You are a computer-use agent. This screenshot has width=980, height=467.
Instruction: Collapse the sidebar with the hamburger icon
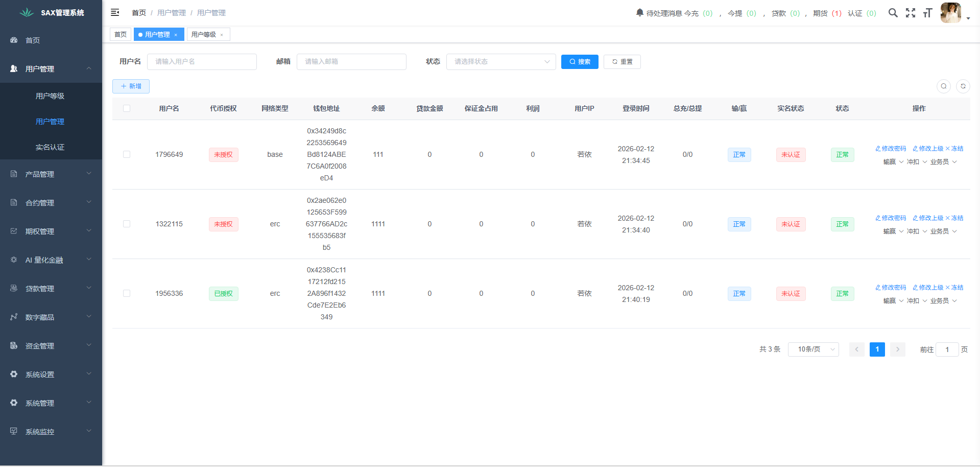[x=115, y=12]
